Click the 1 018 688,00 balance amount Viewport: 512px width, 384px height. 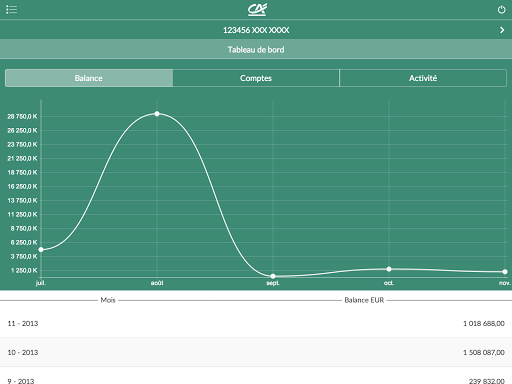tap(484, 323)
